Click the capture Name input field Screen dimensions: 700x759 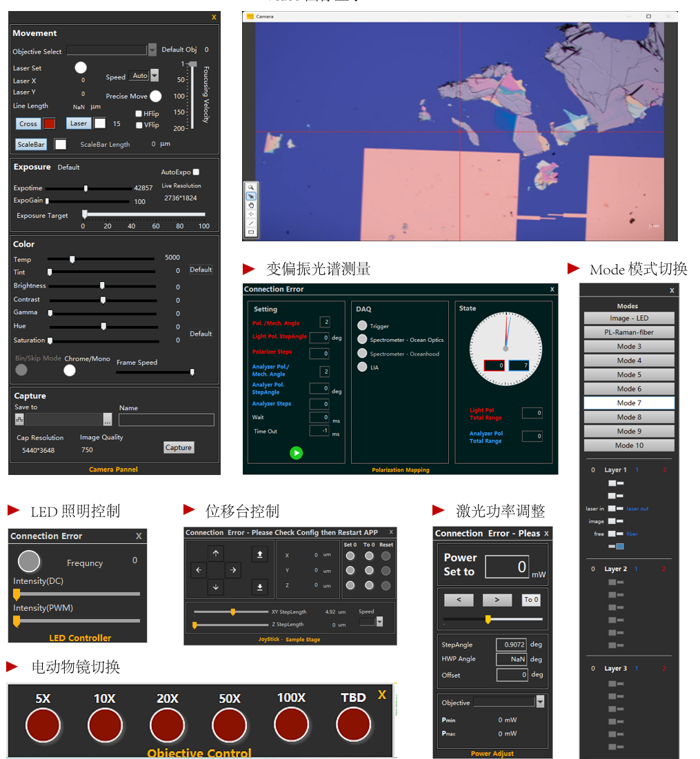click(x=166, y=420)
